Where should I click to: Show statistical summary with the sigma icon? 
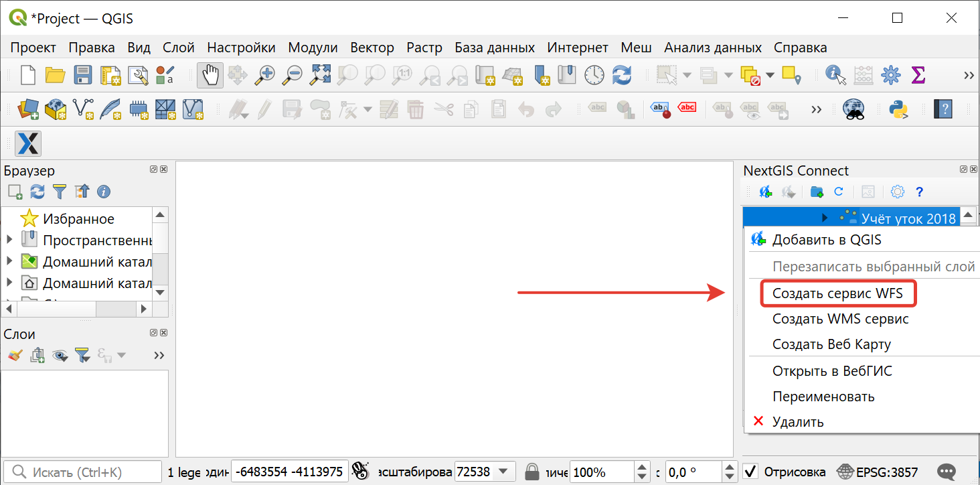[x=918, y=74]
